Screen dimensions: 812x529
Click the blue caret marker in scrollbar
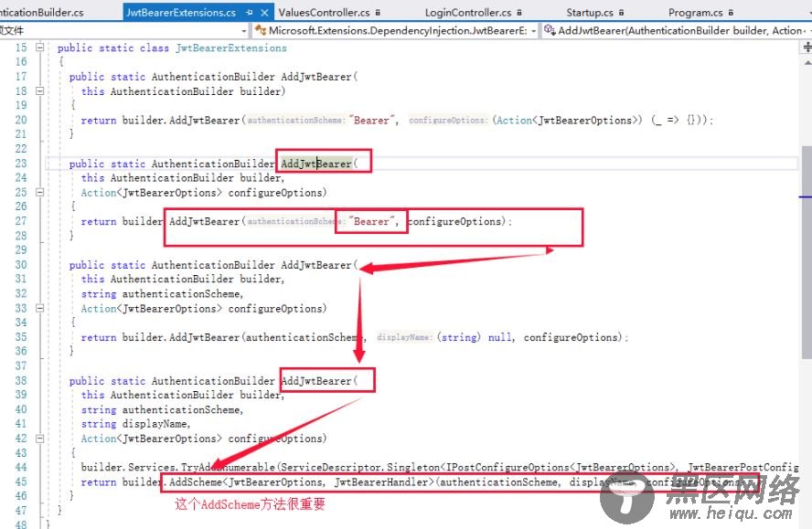click(x=806, y=196)
